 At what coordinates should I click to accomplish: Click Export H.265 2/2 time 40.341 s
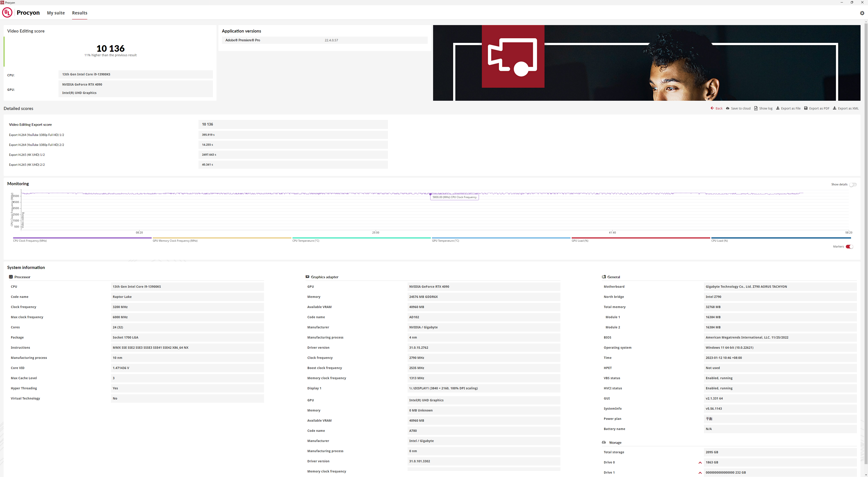(293, 165)
